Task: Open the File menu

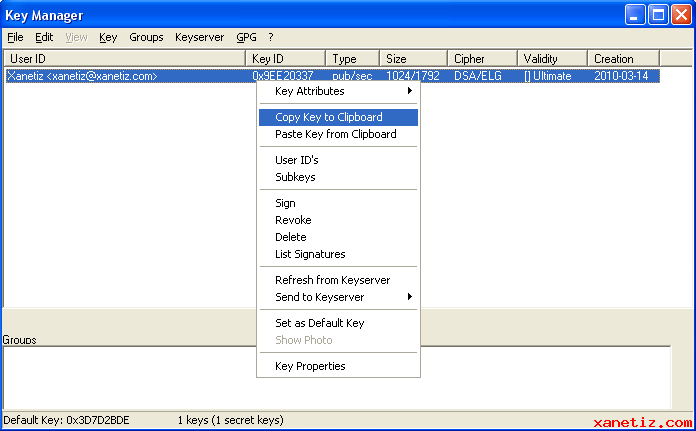Action: pyautogui.click(x=15, y=37)
